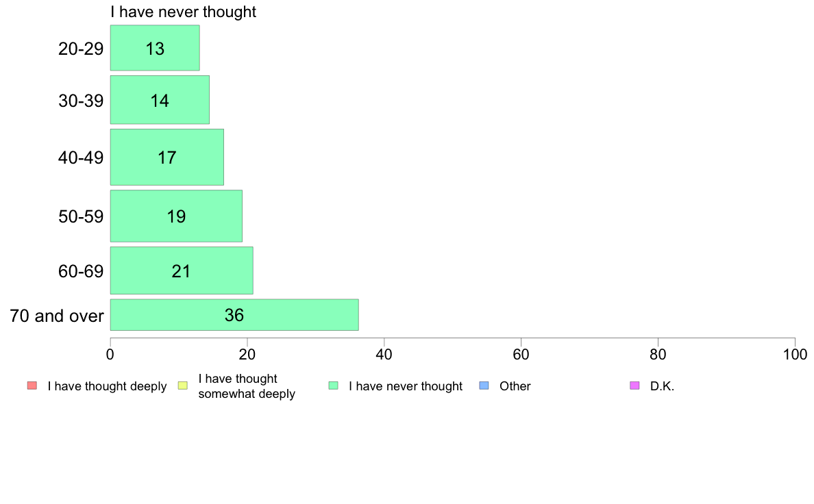Viewport: 814px width, 504px height.
Task: Click the '70 and over' axis label
Action: 57,316
